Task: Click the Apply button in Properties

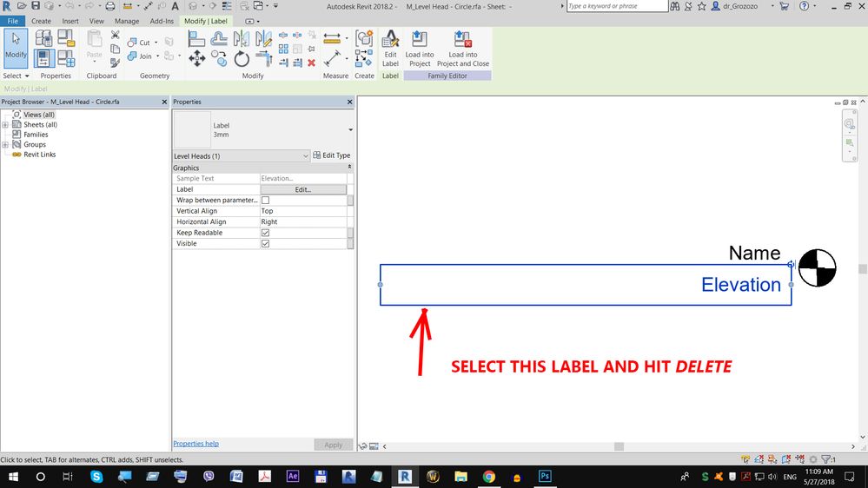Action: (333, 445)
